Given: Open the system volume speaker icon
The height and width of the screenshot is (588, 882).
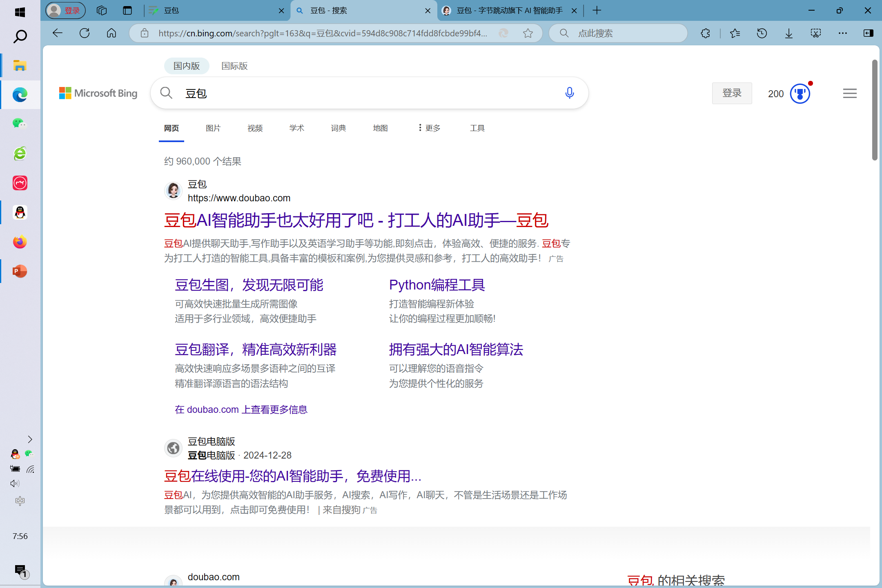Looking at the screenshot, I should [15, 483].
